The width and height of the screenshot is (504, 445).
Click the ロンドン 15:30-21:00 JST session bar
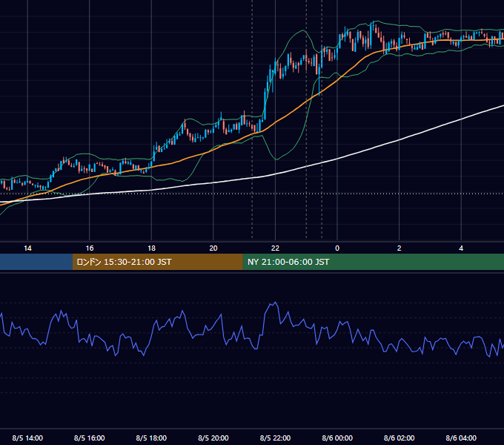157,262
